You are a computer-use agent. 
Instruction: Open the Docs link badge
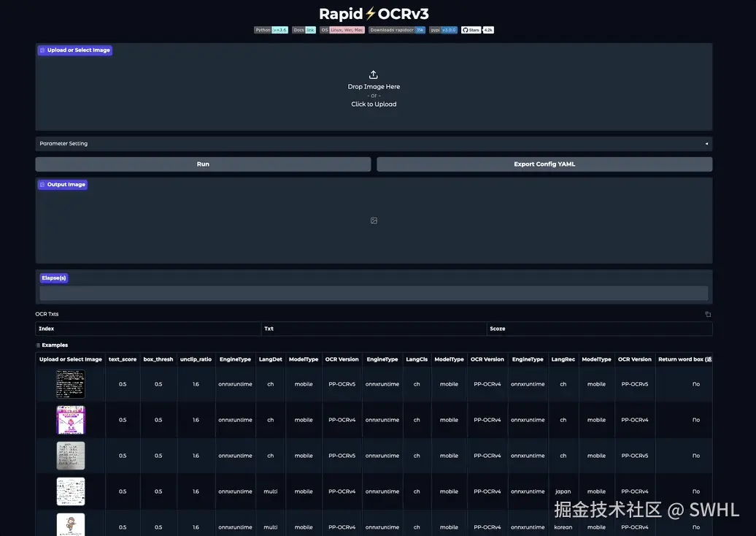[304, 30]
